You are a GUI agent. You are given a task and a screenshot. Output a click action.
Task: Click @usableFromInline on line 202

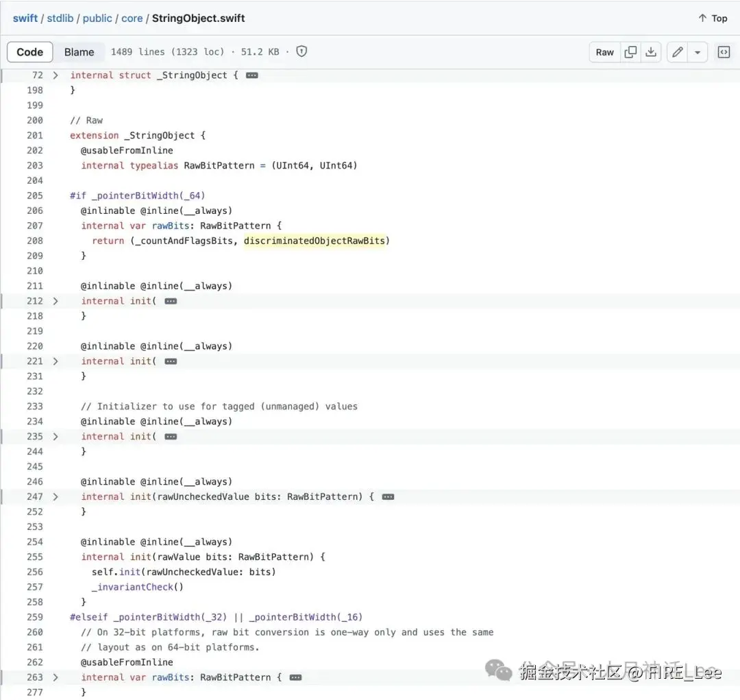coord(127,150)
